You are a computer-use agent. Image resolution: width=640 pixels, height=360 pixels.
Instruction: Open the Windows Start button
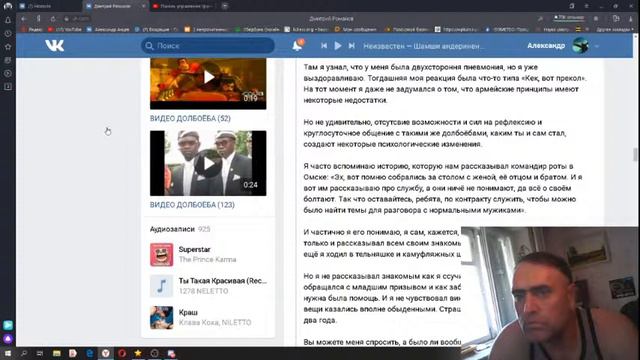pyautogui.click(x=8, y=353)
